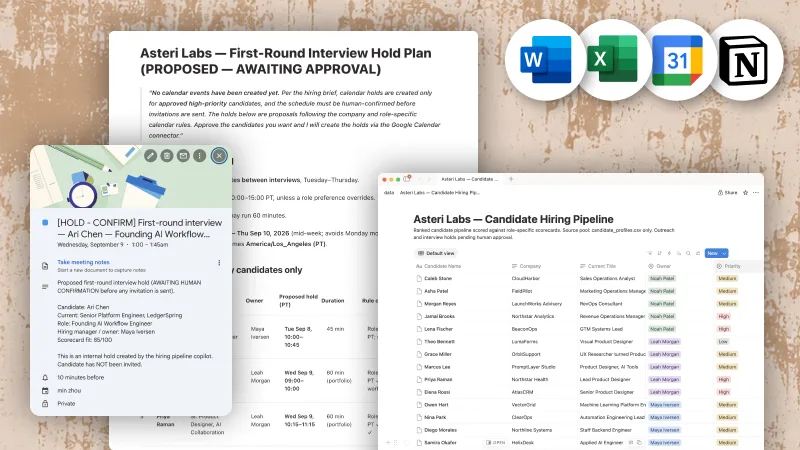Close the calendar event popup

219,156
